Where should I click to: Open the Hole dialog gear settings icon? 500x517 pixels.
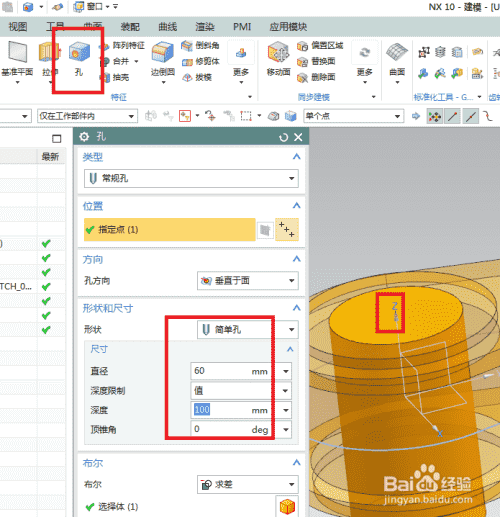[x=84, y=137]
